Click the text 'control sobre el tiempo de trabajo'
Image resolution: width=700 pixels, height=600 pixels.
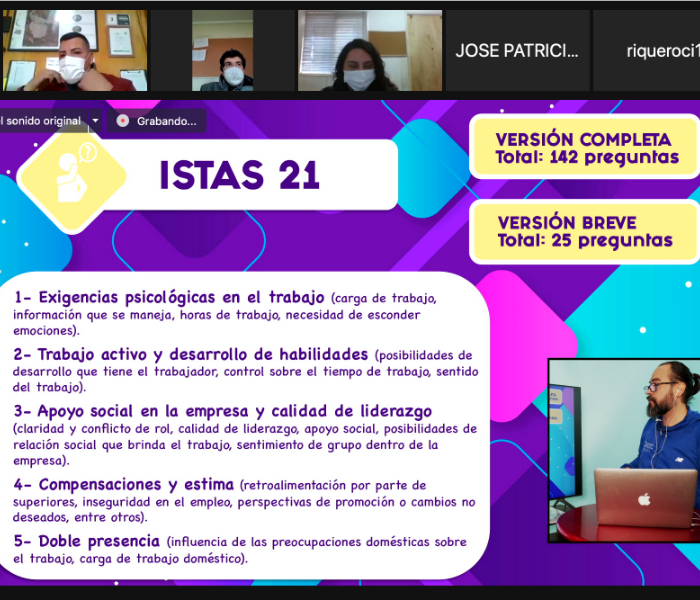pyautogui.click(x=326, y=372)
